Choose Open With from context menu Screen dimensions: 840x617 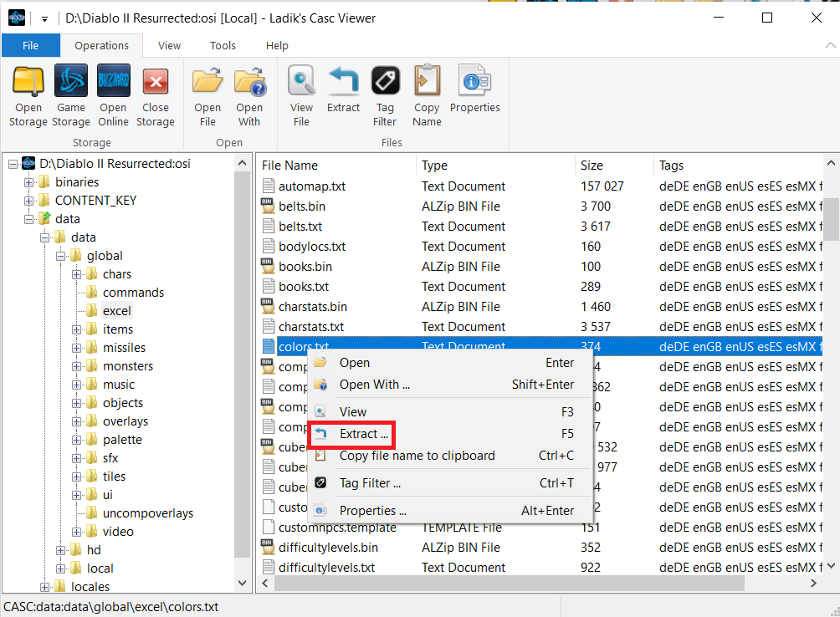450,385
